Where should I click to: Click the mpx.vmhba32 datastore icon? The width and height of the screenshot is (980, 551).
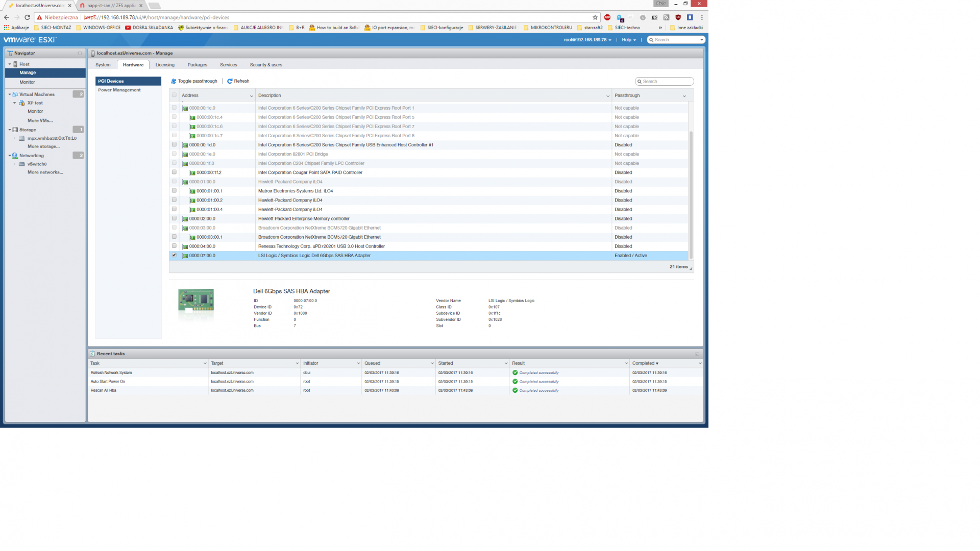[22, 138]
